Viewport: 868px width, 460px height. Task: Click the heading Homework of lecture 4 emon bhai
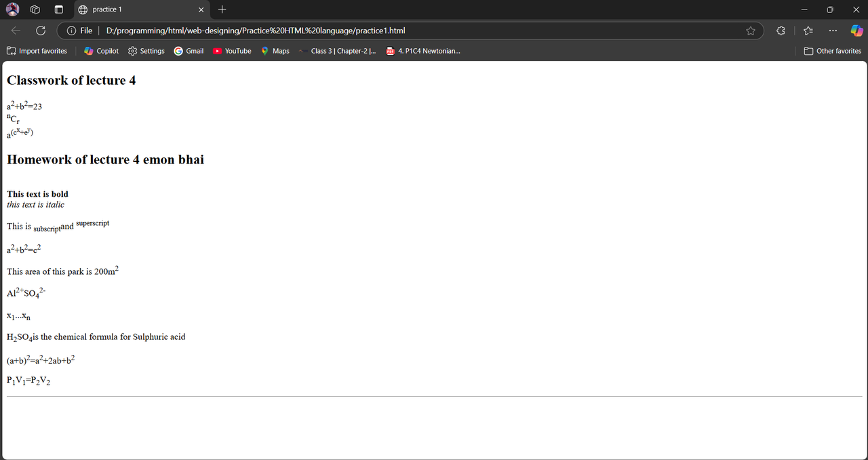click(x=105, y=159)
